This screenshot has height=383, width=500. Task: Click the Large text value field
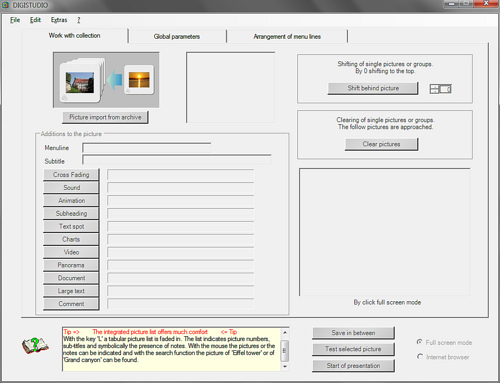click(x=180, y=291)
